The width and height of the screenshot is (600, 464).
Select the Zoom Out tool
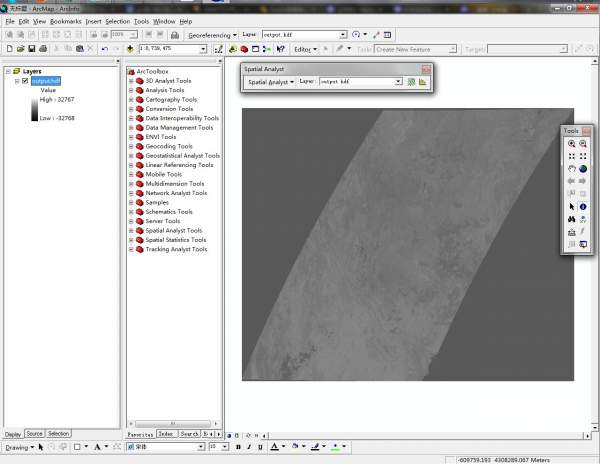(583, 144)
